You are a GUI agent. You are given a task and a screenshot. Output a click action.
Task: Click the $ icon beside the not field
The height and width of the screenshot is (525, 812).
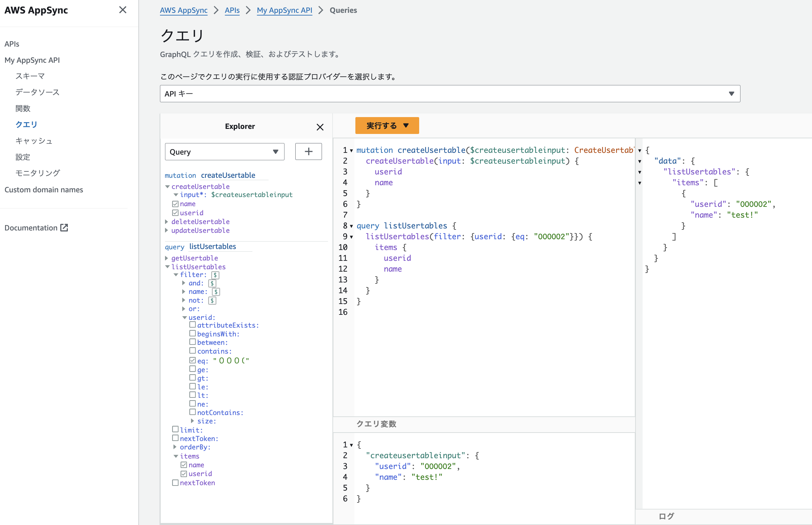pyautogui.click(x=212, y=300)
